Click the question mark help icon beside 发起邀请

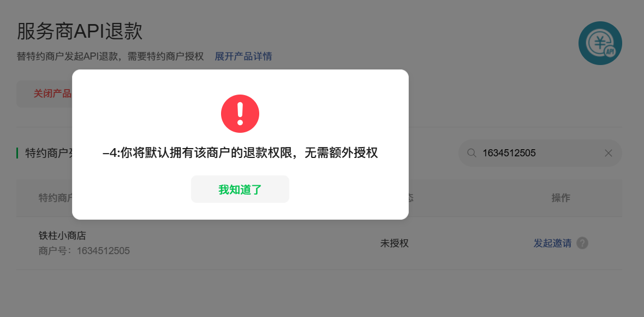(x=582, y=243)
